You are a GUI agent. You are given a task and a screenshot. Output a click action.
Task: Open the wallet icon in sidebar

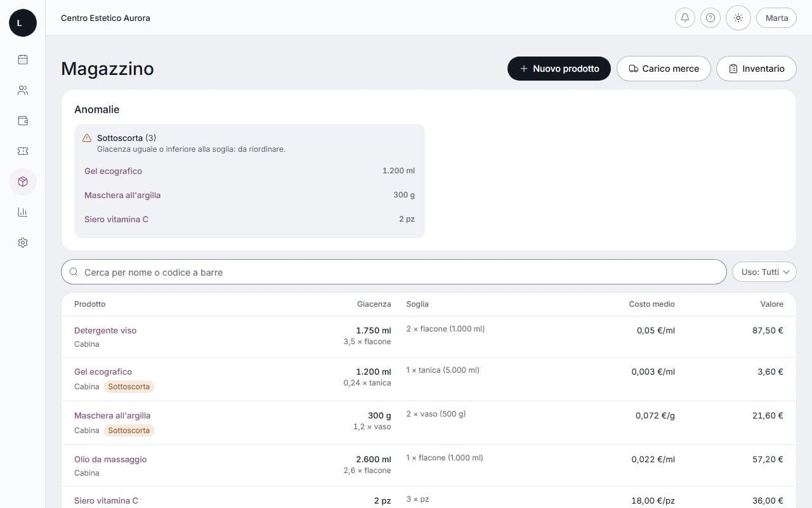[23, 121]
